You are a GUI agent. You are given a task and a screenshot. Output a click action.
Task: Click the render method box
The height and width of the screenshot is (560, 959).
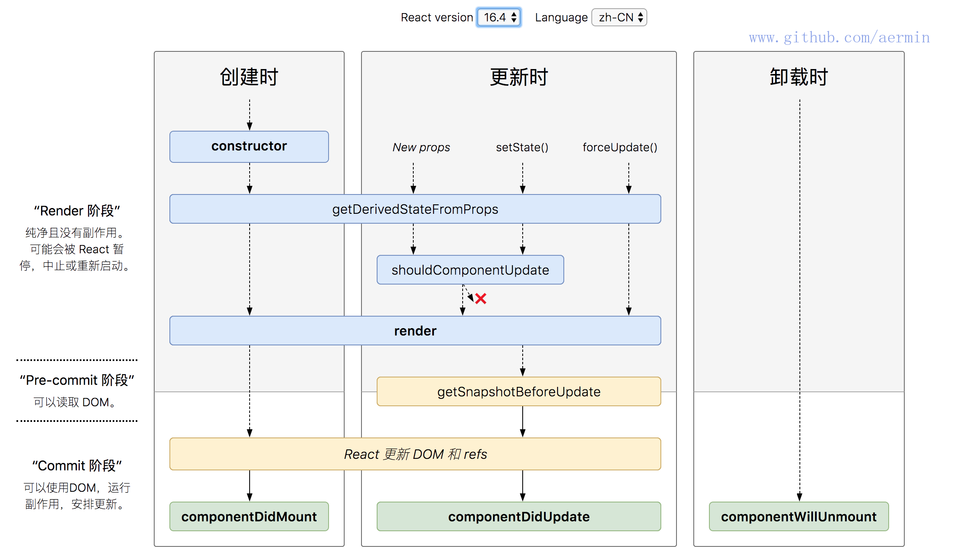click(x=415, y=331)
